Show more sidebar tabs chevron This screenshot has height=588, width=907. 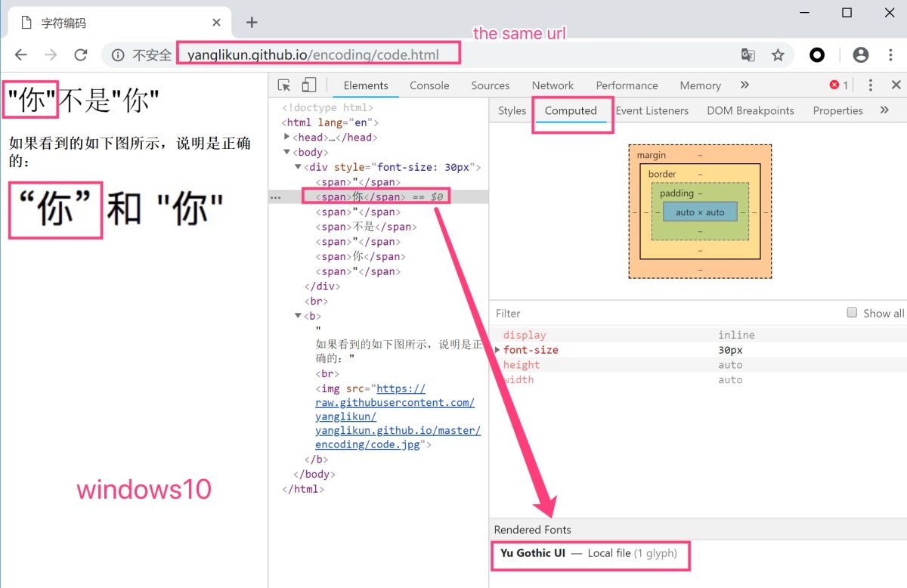click(884, 110)
